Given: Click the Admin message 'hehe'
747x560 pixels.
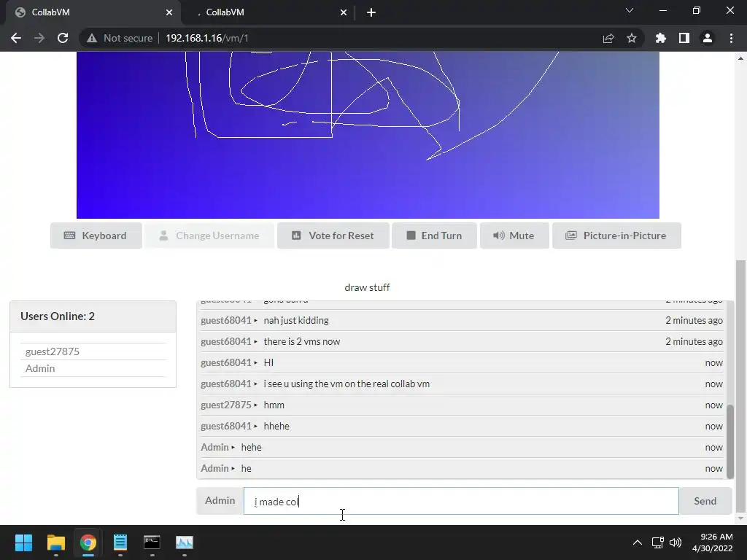Looking at the screenshot, I should 251,447.
